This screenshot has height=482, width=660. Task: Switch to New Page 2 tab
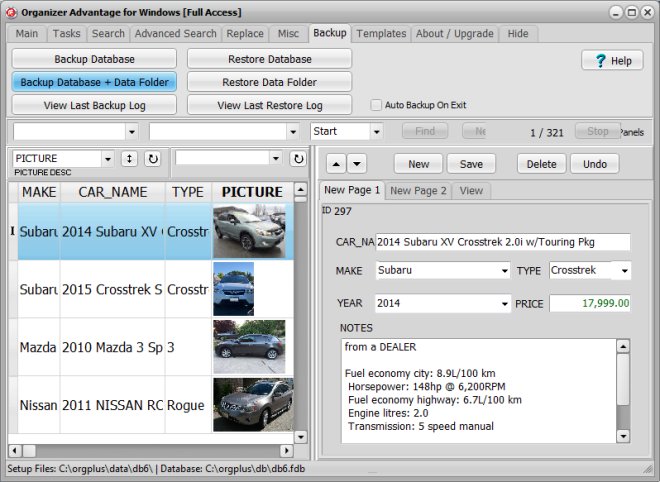(x=418, y=191)
